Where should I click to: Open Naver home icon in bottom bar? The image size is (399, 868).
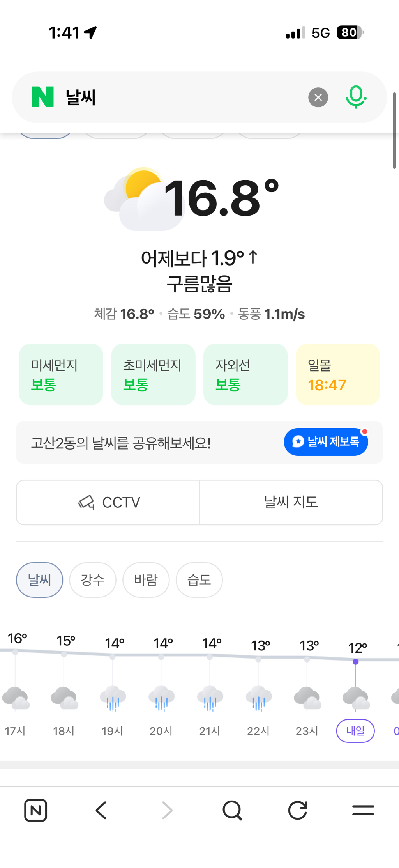(x=35, y=811)
